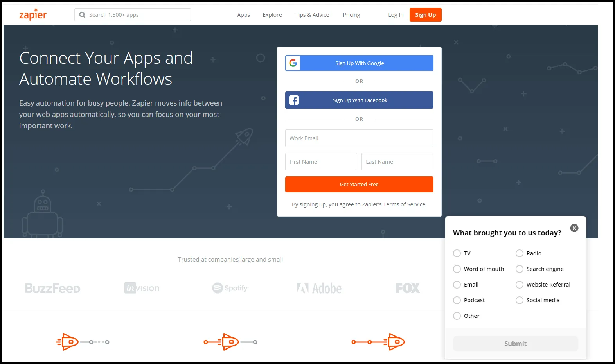The image size is (615, 364).
Task: Click the Facebook logo icon
Action: point(294,100)
